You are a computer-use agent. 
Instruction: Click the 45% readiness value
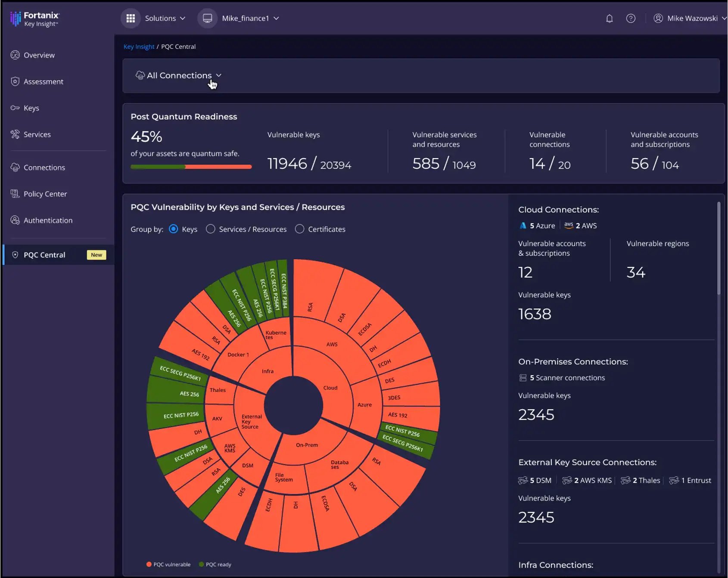[146, 137]
